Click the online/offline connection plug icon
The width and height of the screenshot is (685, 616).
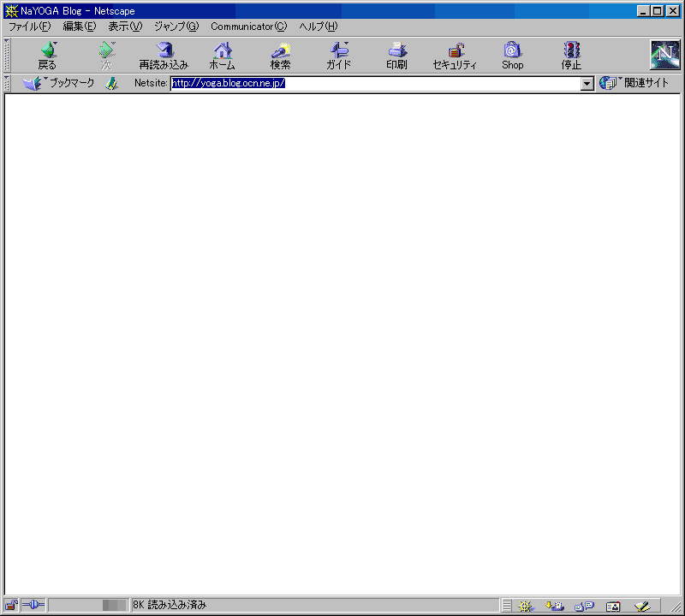pyautogui.click(x=33, y=605)
